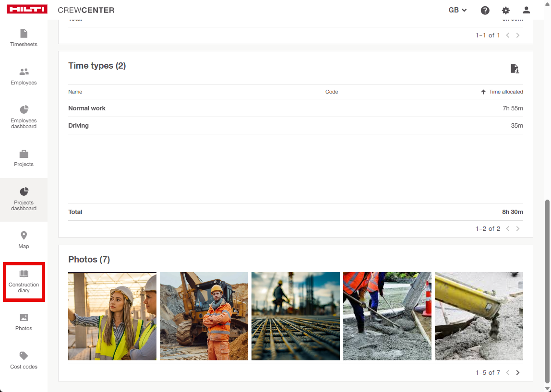Sort by Time allocated column
This screenshot has height=392, width=551.
pyautogui.click(x=505, y=92)
